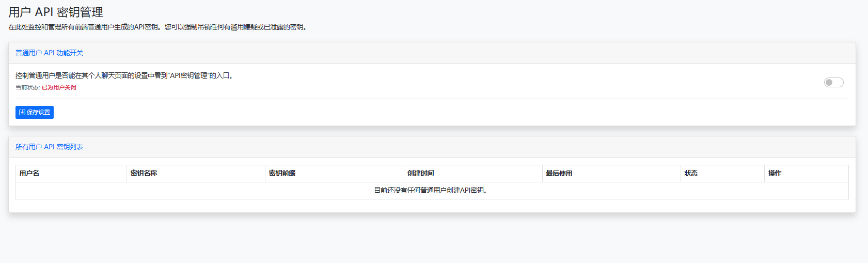This screenshot has height=263, width=868.
Task: Click the 创建时间 column header
Action: click(x=473, y=174)
